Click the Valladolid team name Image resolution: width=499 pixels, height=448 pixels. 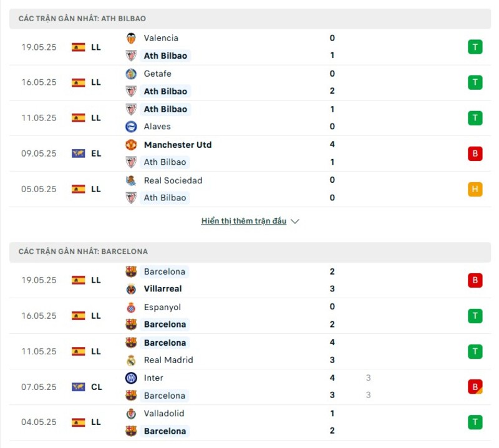click(x=166, y=414)
